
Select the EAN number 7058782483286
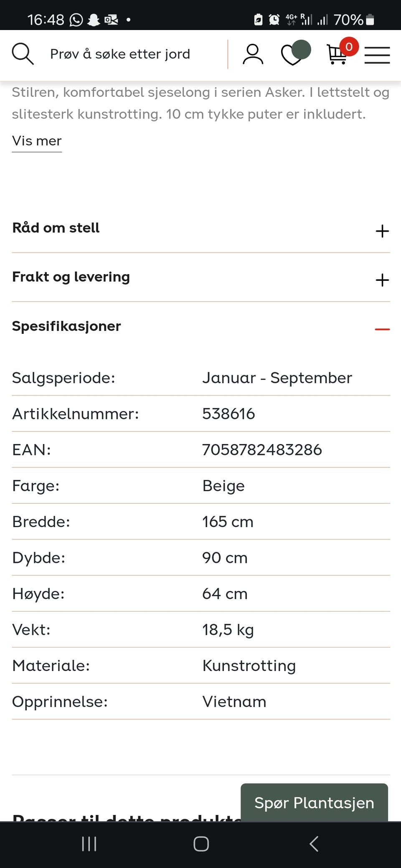(262, 449)
